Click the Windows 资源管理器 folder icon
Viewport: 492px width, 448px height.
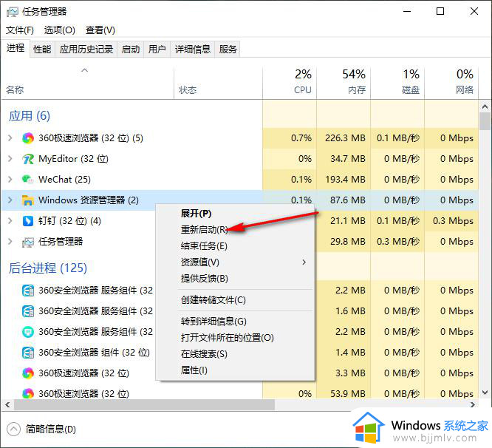(x=28, y=200)
